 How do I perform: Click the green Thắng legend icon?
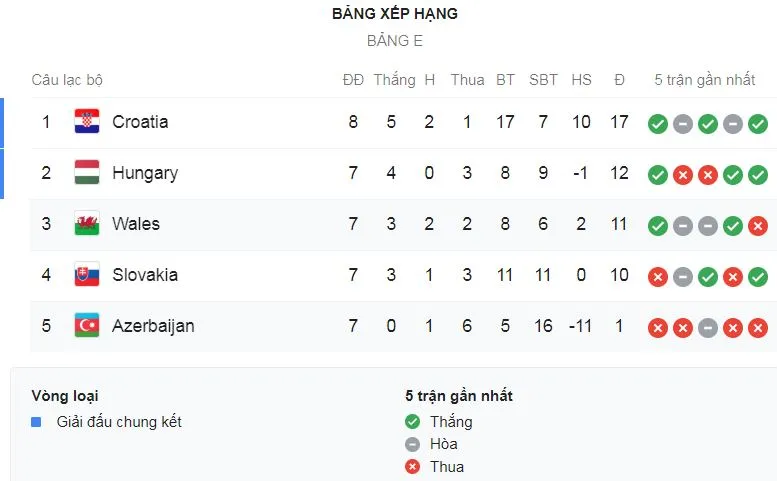click(x=412, y=422)
